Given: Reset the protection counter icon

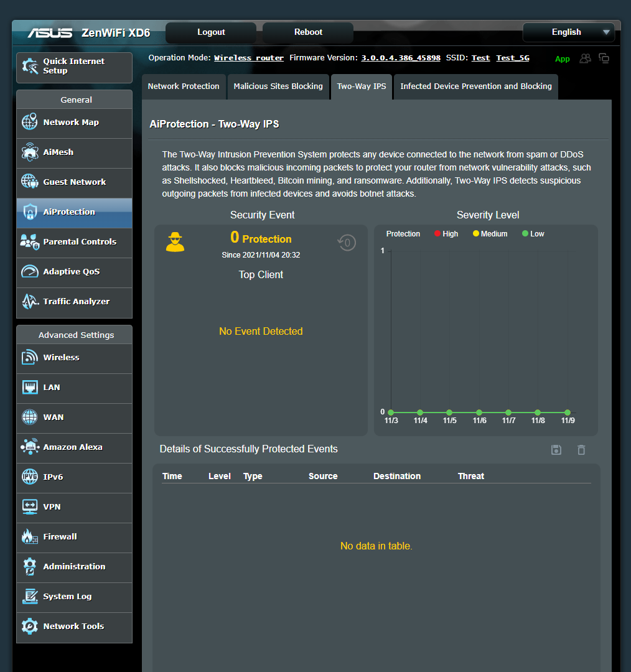Looking at the screenshot, I should pos(347,243).
